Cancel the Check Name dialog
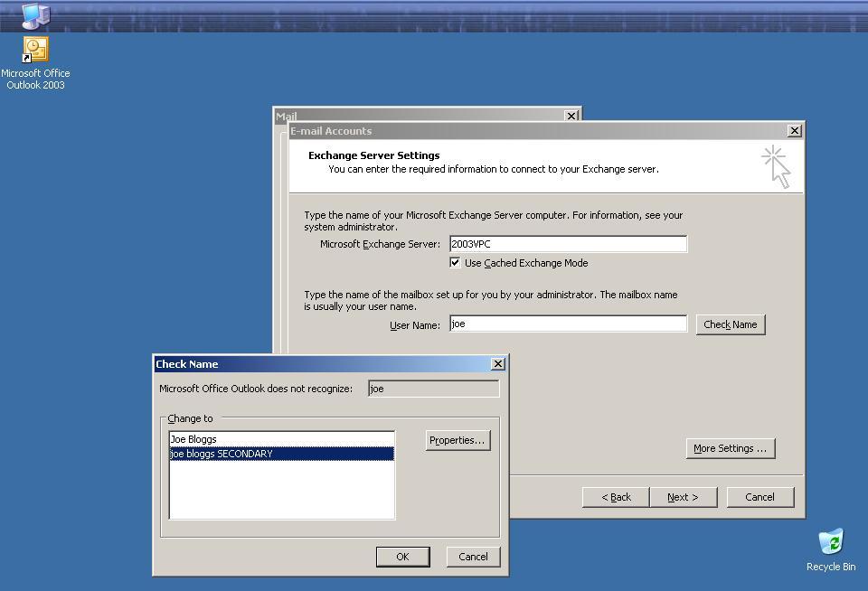The height and width of the screenshot is (591, 868). (x=473, y=557)
